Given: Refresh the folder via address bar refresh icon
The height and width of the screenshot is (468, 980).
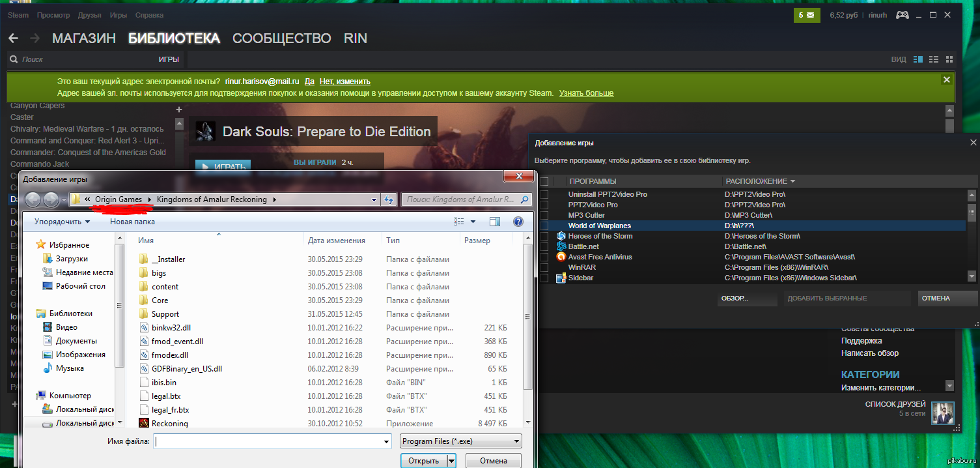Looking at the screenshot, I should point(389,199).
